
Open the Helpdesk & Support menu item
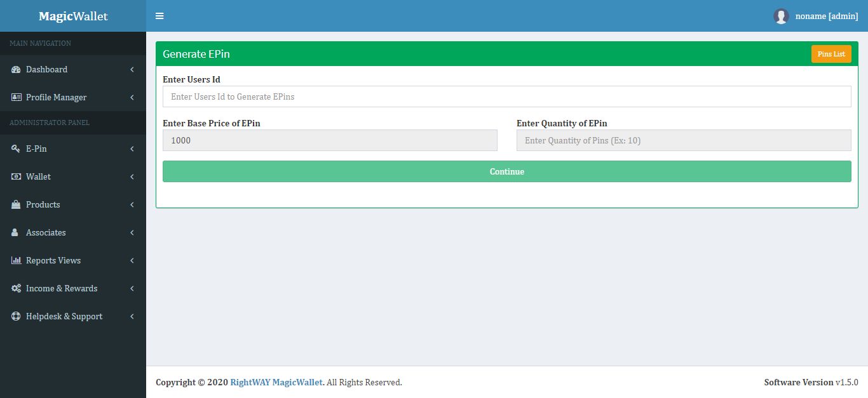click(73, 316)
